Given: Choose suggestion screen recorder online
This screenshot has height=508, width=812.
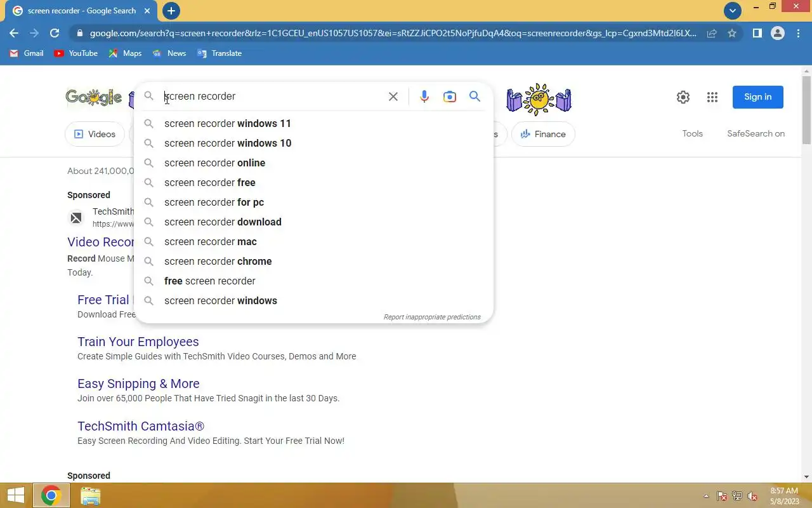Looking at the screenshot, I should click(x=313, y=163).
